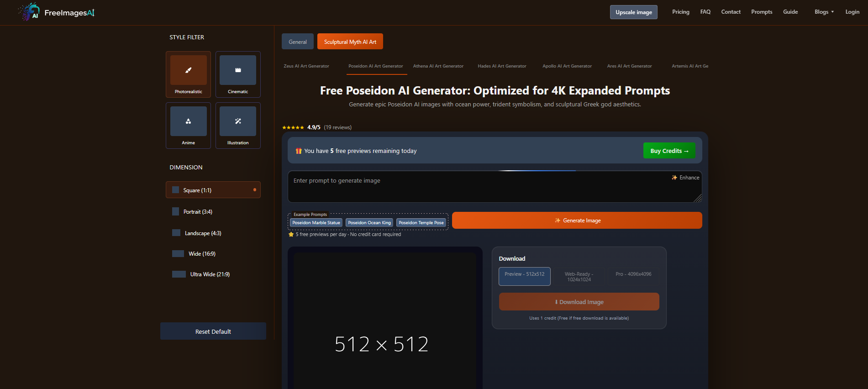
Task: Click the Login link
Action: [852, 12]
